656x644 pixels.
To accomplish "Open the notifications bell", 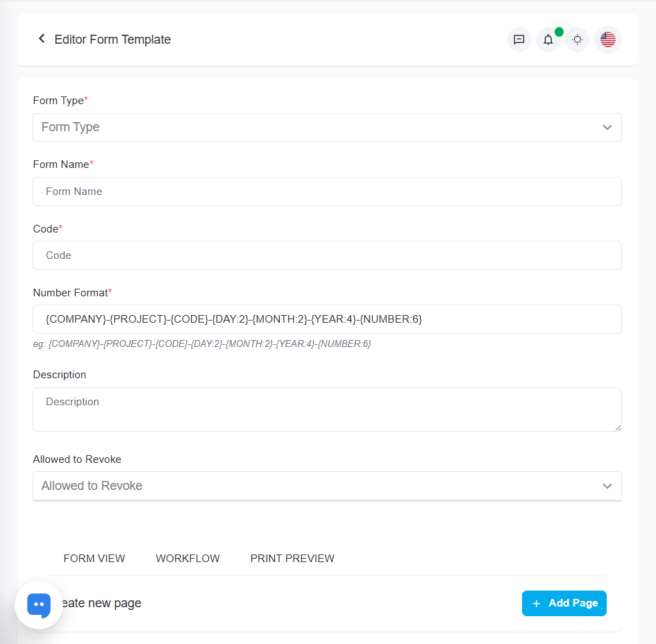I will tap(548, 40).
